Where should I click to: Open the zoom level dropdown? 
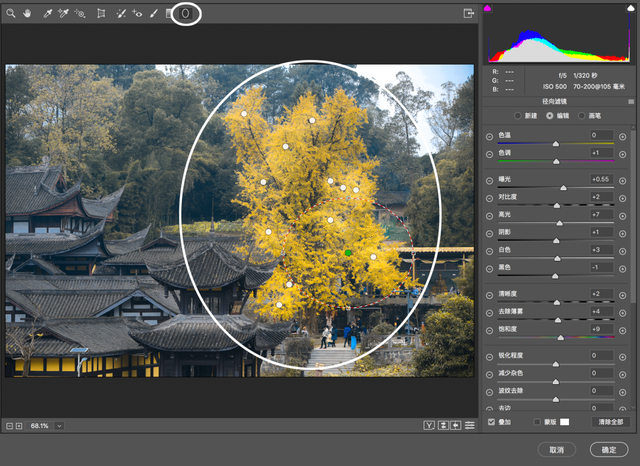59,426
